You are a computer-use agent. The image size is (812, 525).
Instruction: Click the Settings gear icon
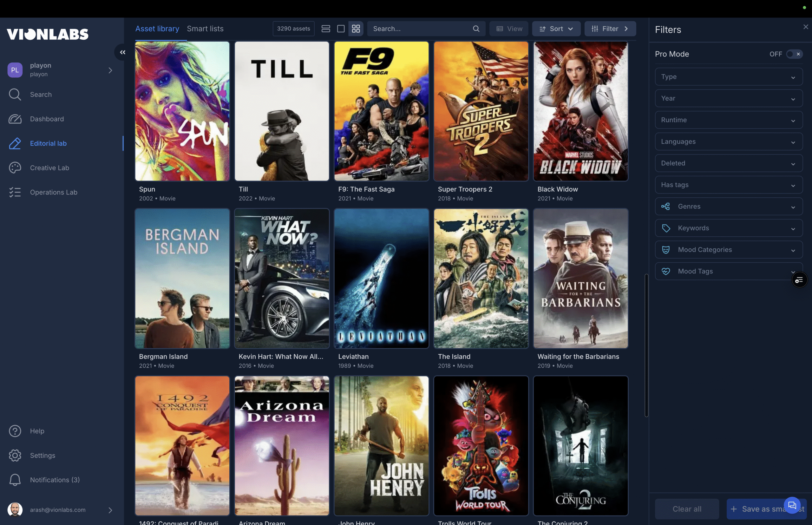pyautogui.click(x=15, y=456)
